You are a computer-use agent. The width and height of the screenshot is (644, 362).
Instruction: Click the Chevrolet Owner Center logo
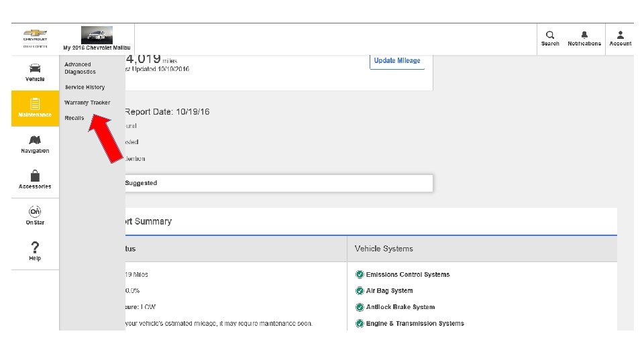pyautogui.click(x=35, y=38)
